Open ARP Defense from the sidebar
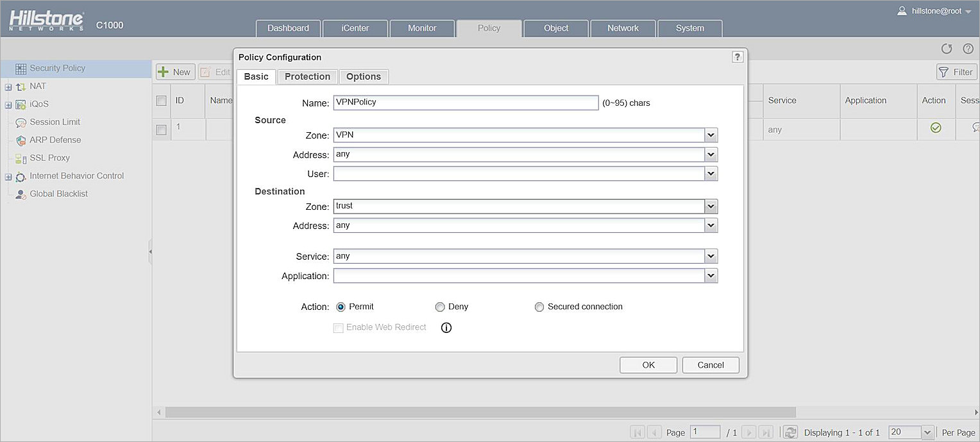Image resolution: width=980 pixels, height=442 pixels. point(55,140)
